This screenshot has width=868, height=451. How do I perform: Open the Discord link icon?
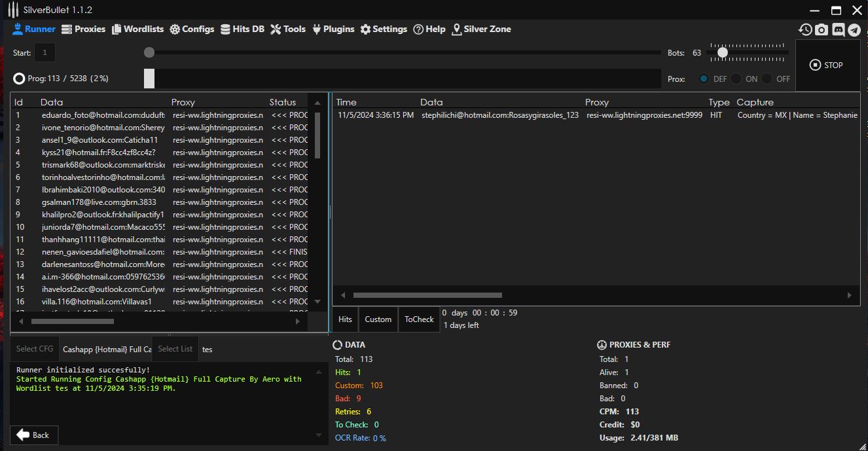(x=838, y=29)
